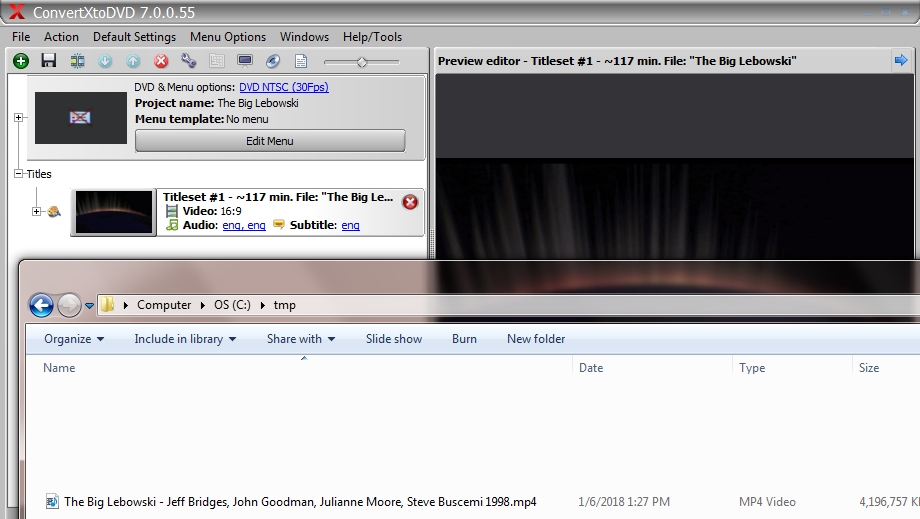Image resolution: width=920 pixels, height=519 pixels.
Task: Click the MP4 file icon in Explorer
Action: 52,501
